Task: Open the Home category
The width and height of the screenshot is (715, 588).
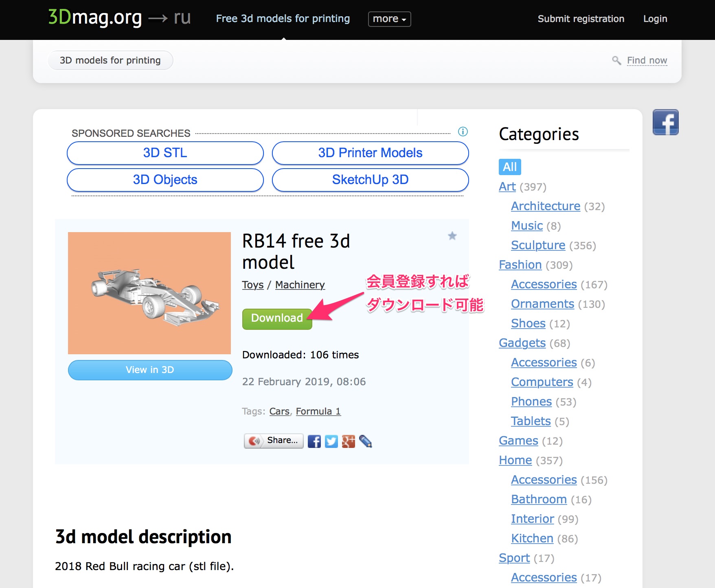Action: pyautogui.click(x=515, y=460)
